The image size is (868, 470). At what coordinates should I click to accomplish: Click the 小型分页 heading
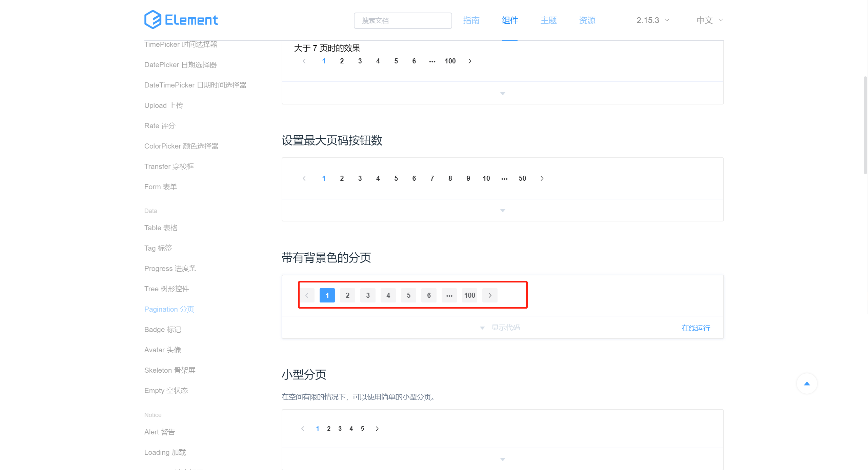304,375
